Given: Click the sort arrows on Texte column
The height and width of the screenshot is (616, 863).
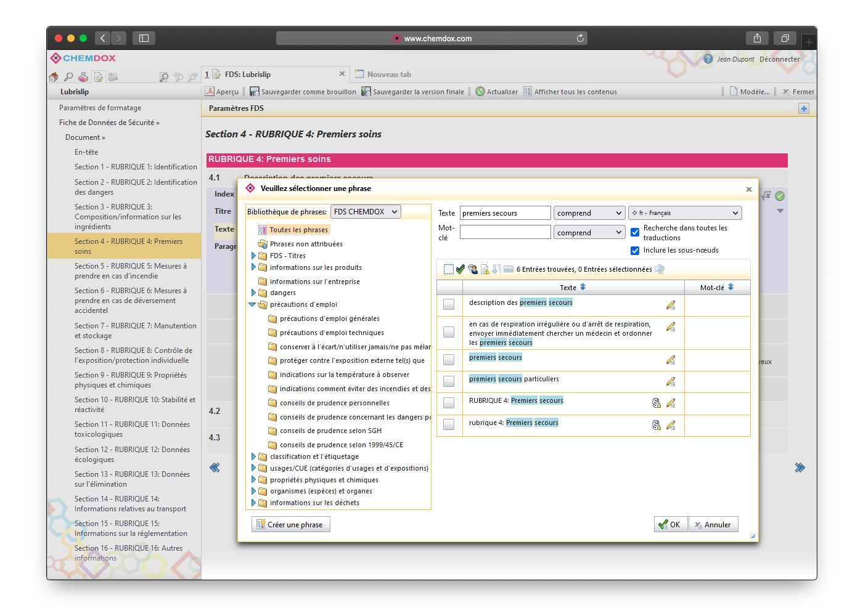Looking at the screenshot, I should (x=583, y=287).
